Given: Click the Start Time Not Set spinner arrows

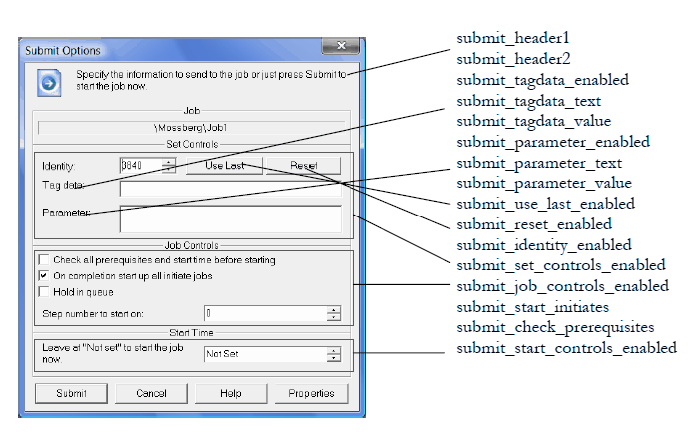Looking at the screenshot, I should click(333, 353).
